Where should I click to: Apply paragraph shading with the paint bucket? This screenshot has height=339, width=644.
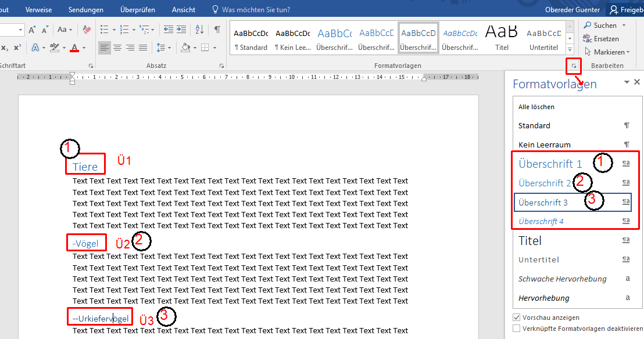185,48
